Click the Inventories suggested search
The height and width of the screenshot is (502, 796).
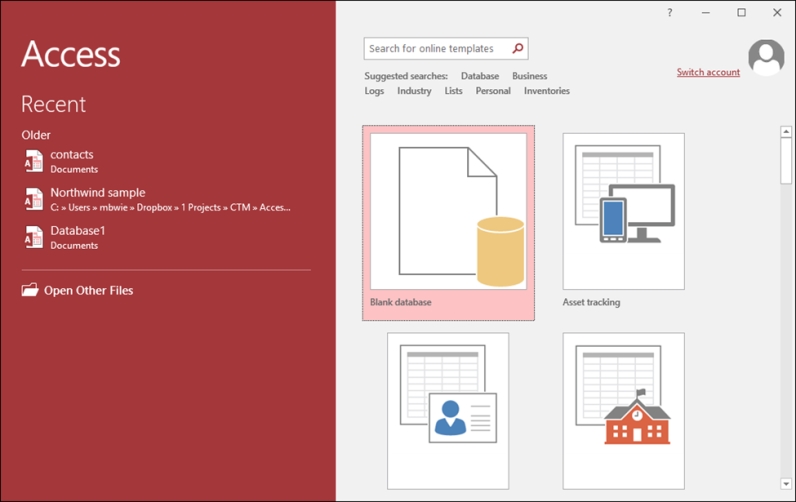pyautogui.click(x=547, y=91)
